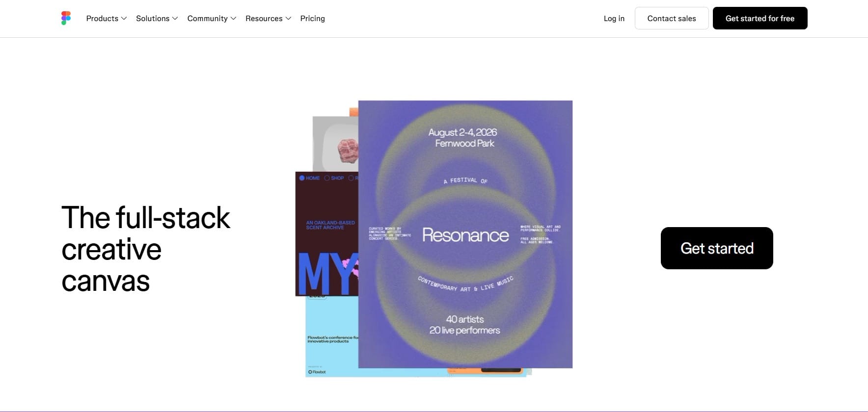Click the "A FESTIVAL OF" text
This screenshot has width=868, height=412.
coord(465,180)
